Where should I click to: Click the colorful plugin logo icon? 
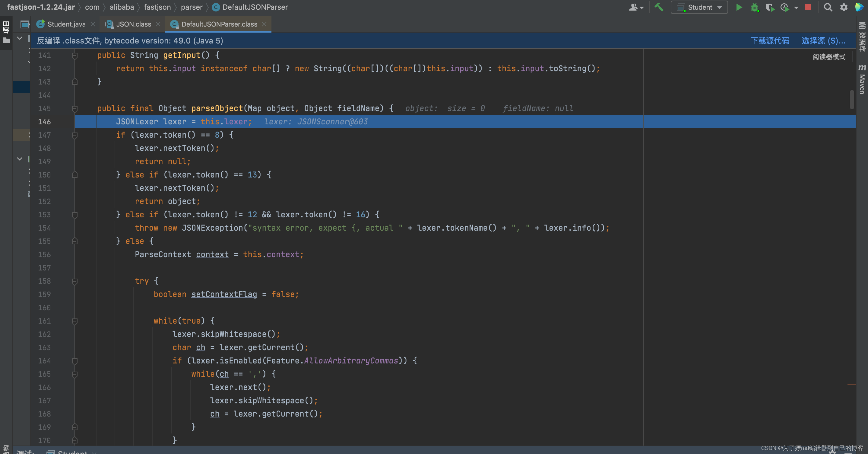point(860,8)
